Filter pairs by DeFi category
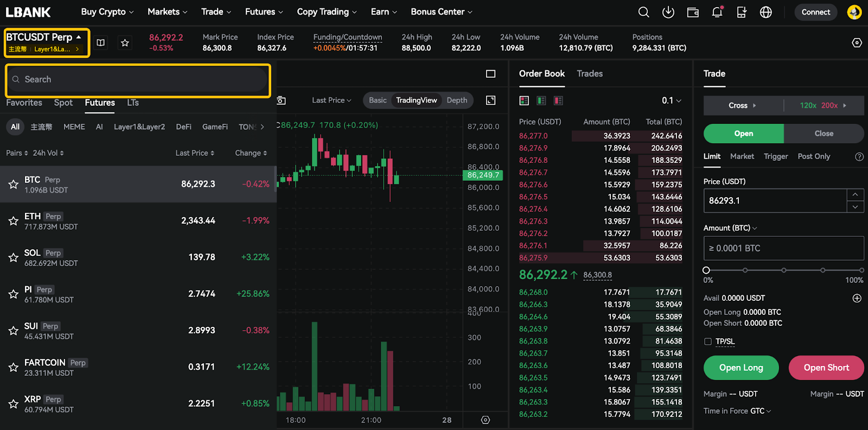This screenshot has width=868, height=430. tap(184, 127)
